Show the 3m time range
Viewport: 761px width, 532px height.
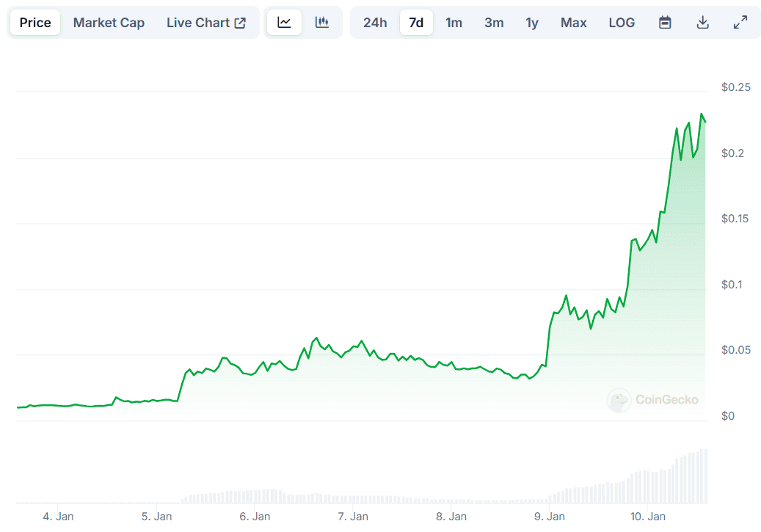(x=494, y=23)
